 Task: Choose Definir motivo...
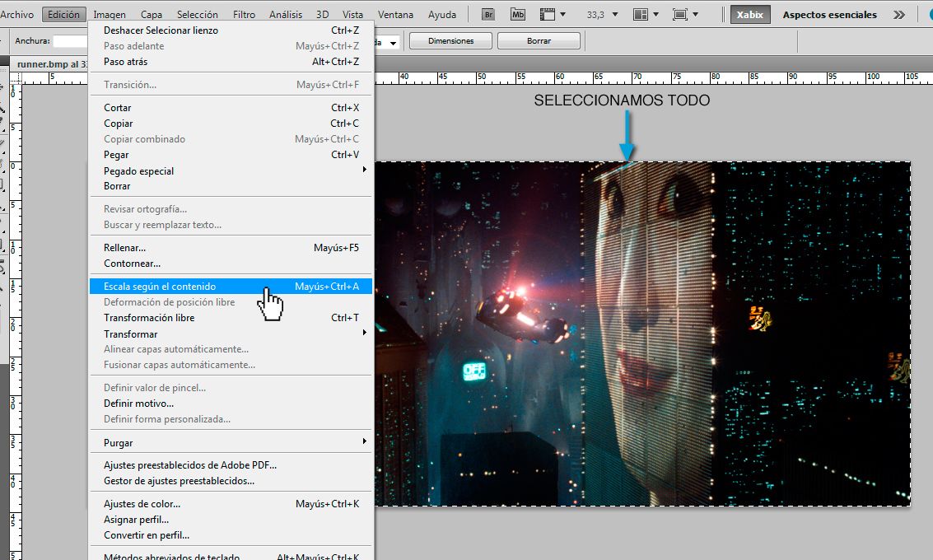[231, 404]
